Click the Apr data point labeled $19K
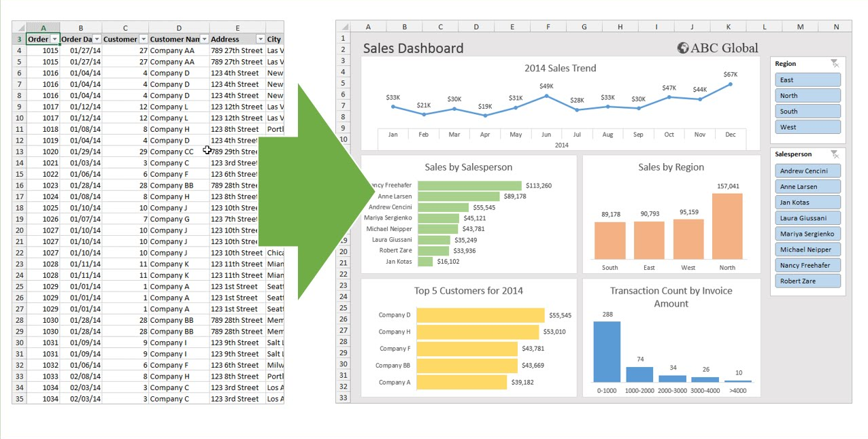868x439 pixels. pos(485,116)
